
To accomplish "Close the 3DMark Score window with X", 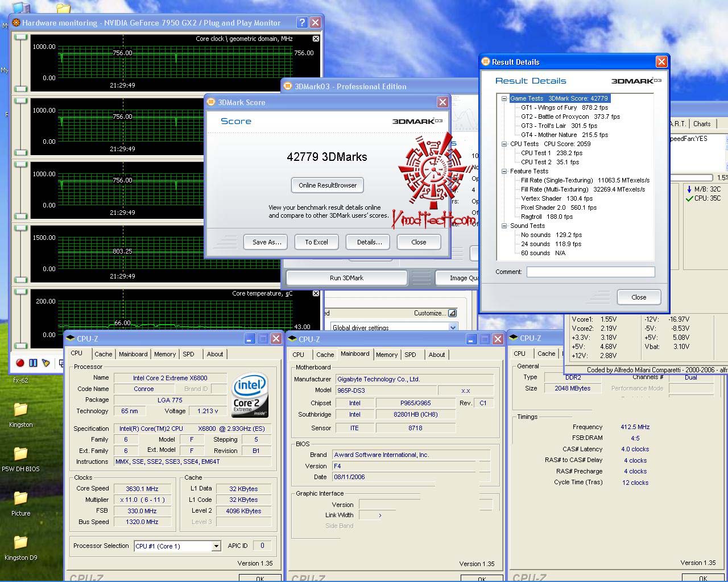I will click(x=442, y=102).
